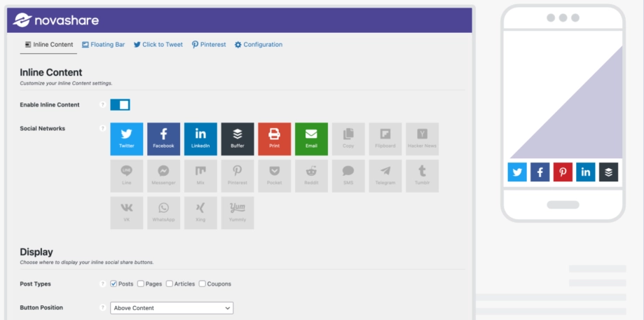This screenshot has width=644, height=320.
Task: Select the LinkedIn social network tile
Action: pos(200,139)
